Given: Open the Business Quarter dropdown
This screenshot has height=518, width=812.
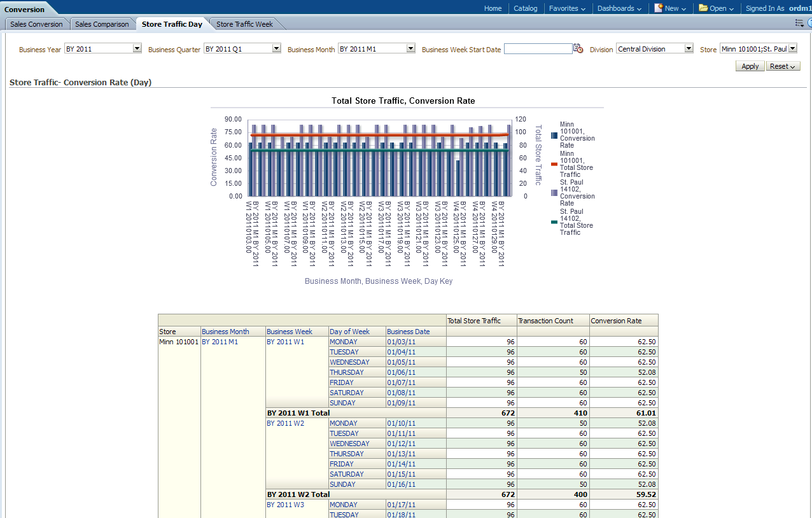Looking at the screenshot, I should click(x=276, y=48).
